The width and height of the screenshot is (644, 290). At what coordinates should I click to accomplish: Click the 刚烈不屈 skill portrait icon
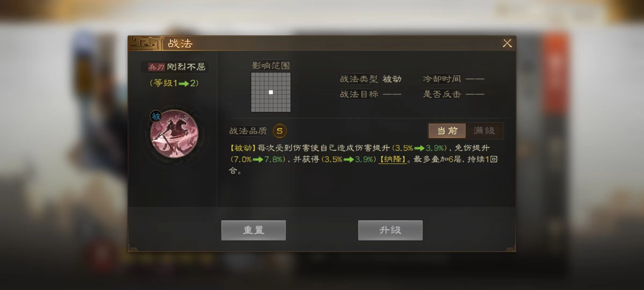click(174, 134)
